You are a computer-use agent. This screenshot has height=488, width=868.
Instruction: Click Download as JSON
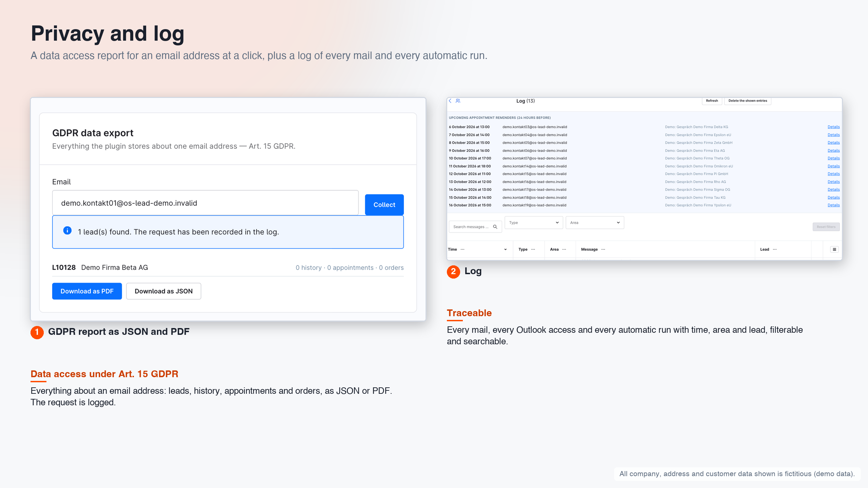[163, 291]
